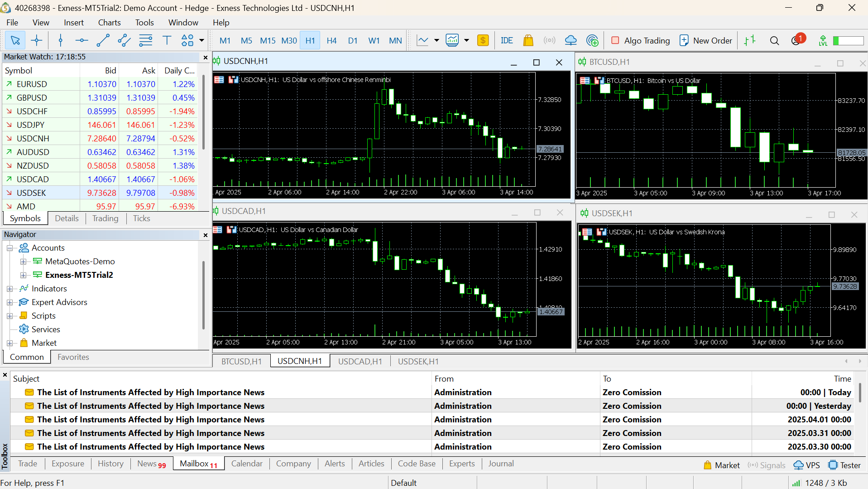The height and width of the screenshot is (489, 868).
Task: Expand the Exness-MT5Trial2 account
Action: [x=23, y=275]
